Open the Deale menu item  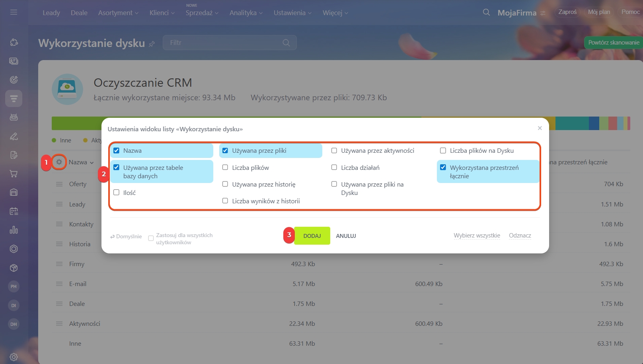(x=79, y=13)
